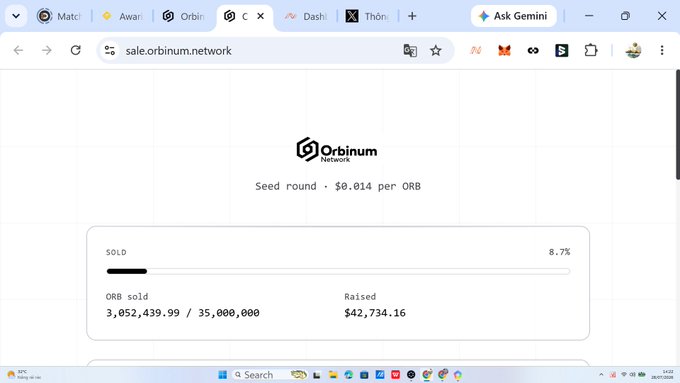Go back to the previous page

(x=18, y=50)
